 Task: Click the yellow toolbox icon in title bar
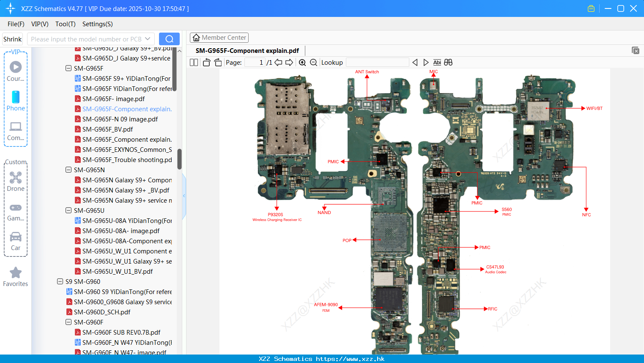pyautogui.click(x=591, y=8)
